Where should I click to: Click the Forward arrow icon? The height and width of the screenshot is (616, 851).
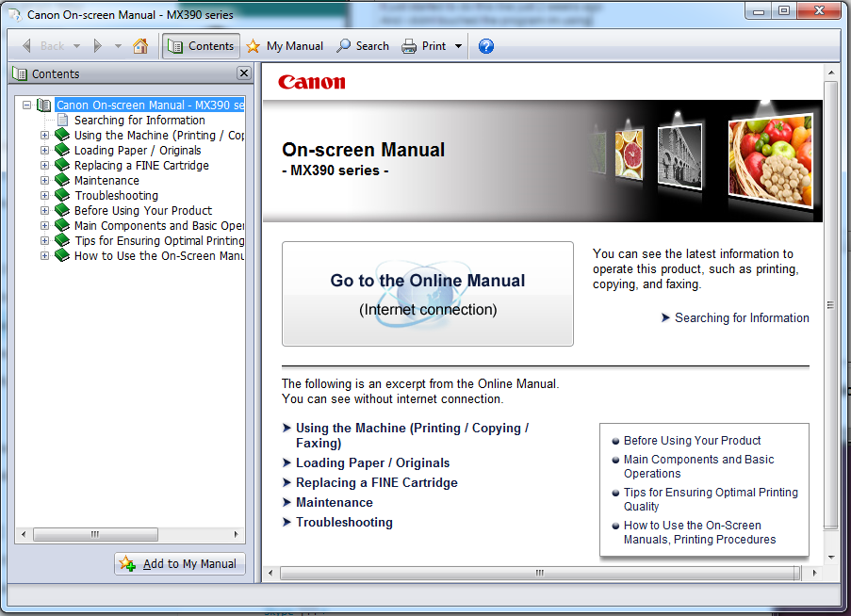98,46
